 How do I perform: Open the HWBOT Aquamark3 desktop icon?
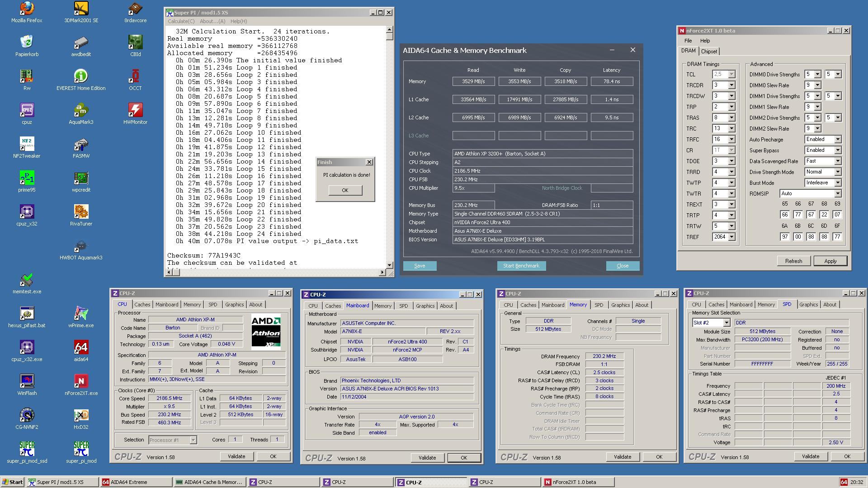[81, 249]
